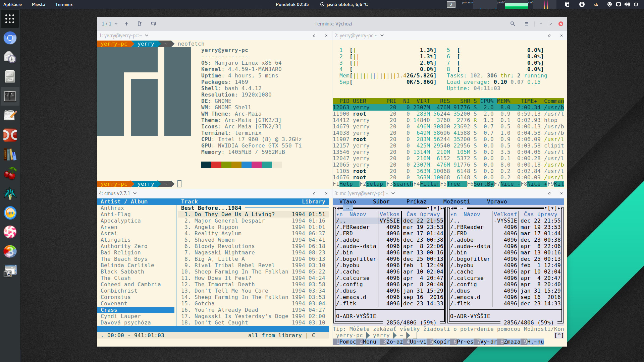
Task: Close the neofetch terminal pane
Action: pyautogui.click(x=326, y=36)
